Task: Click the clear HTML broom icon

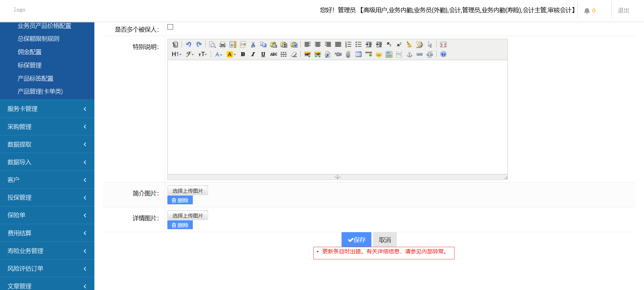Action: pos(409,45)
